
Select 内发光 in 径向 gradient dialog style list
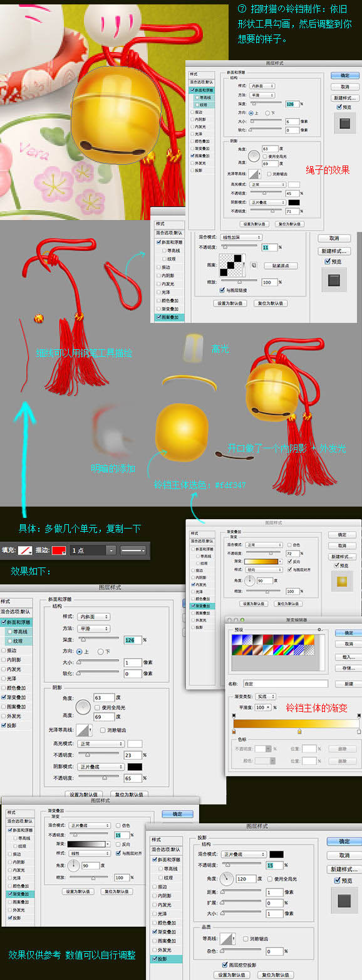203,584
